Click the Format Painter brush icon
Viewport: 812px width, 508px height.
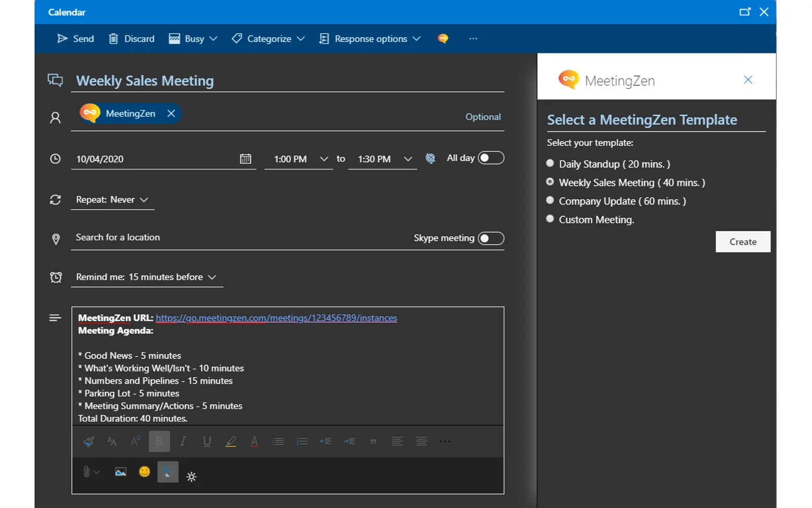pyautogui.click(x=89, y=441)
